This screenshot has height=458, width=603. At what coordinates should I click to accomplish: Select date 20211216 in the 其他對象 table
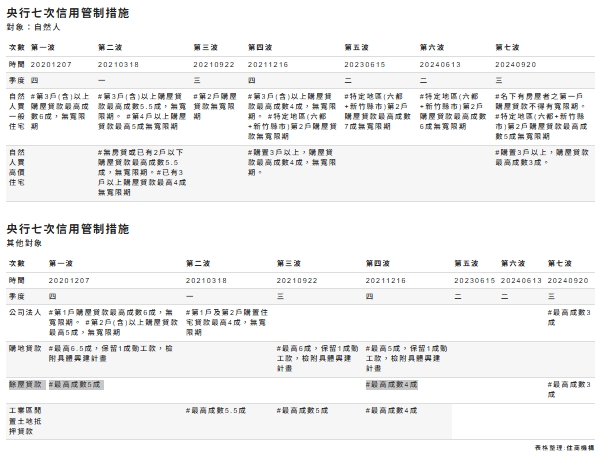(x=386, y=281)
